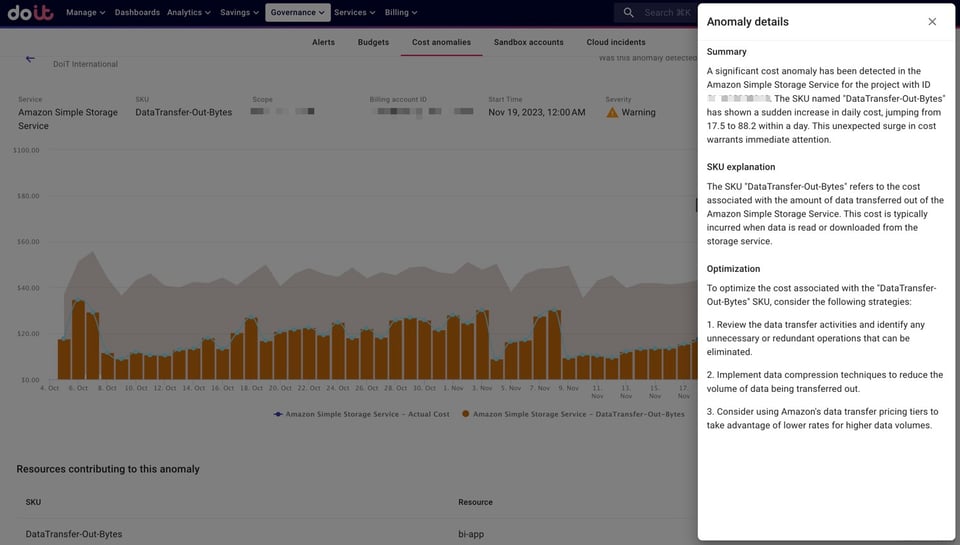Click the 6. Oct chart bar

(x=78, y=340)
